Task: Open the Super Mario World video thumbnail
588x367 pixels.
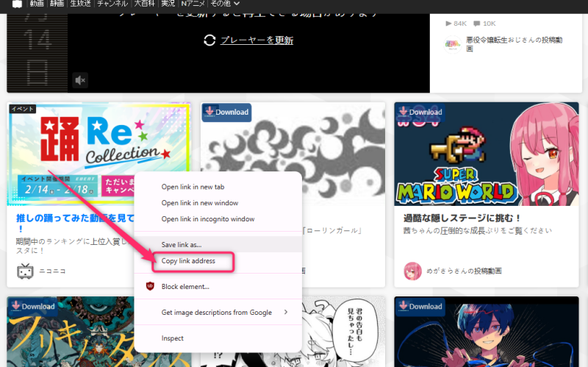Action: [x=487, y=154]
